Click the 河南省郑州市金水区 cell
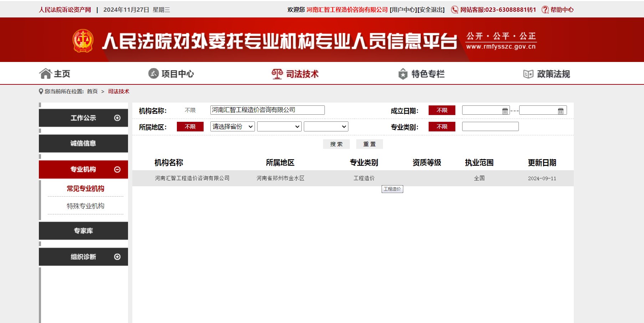Viewport: 644px width, 323px height. [280, 178]
